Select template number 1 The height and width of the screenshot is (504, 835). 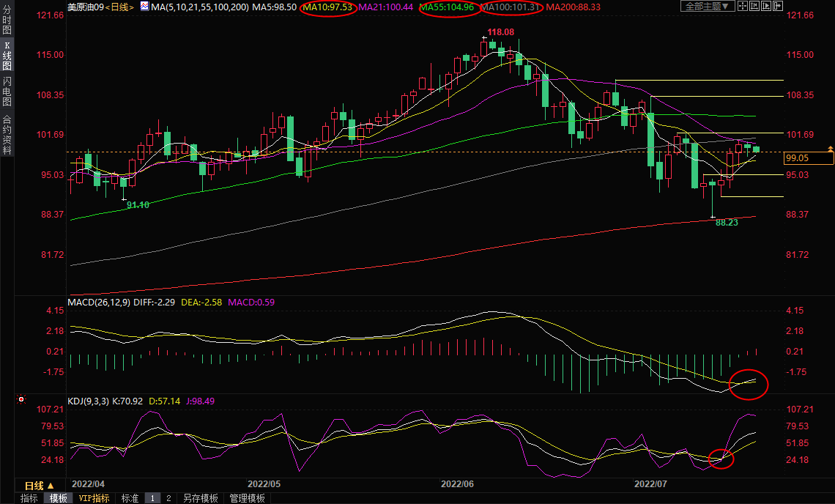click(152, 498)
